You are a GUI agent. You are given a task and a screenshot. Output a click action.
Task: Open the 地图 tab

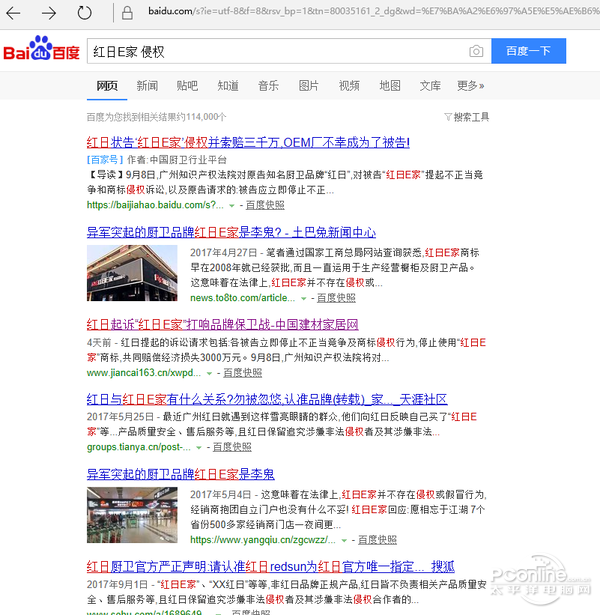click(x=390, y=86)
